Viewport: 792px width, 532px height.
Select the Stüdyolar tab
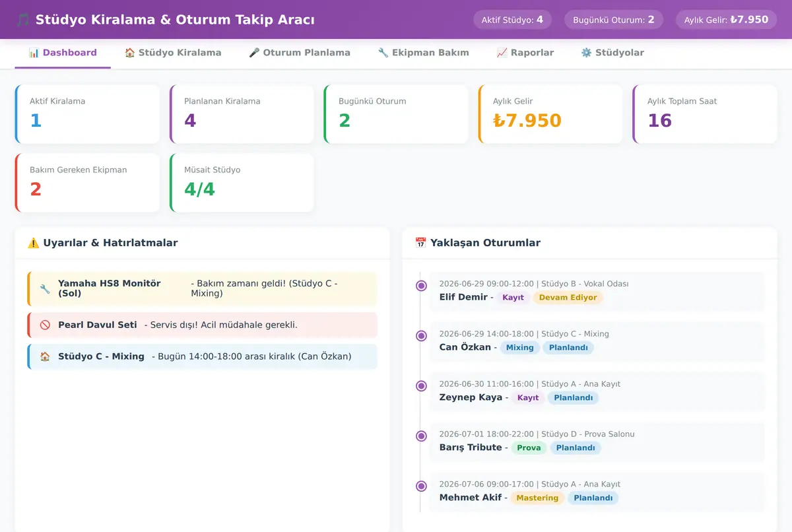tap(612, 53)
